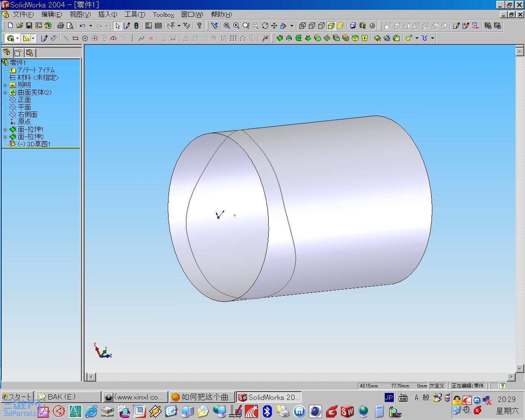Select the Rectangle sketch tool
This screenshot has width=525, height=420.
[75, 38]
